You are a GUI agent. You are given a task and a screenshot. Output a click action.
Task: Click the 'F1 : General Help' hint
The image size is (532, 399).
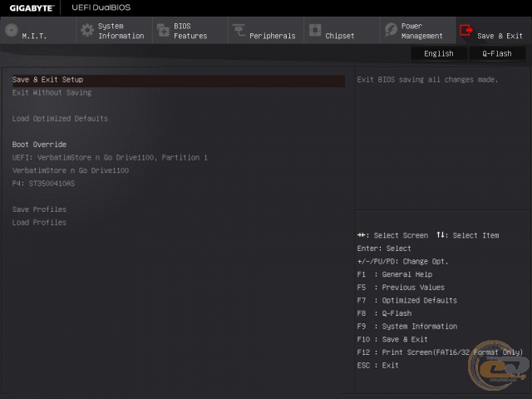(x=395, y=274)
